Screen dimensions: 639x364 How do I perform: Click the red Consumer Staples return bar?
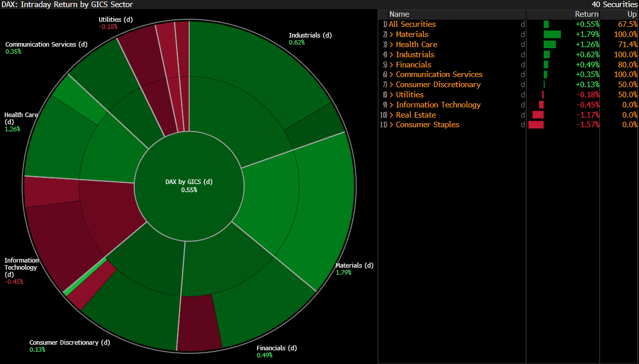pyautogui.click(x=536, y=125)
